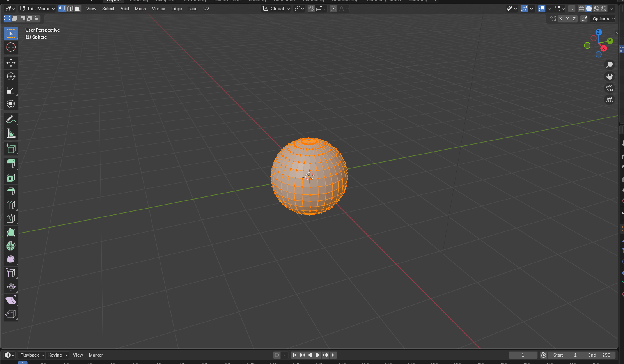Open the Keying dropdown in timeline
Viewport: 624px width, 364px height.
tap(58, 355)
